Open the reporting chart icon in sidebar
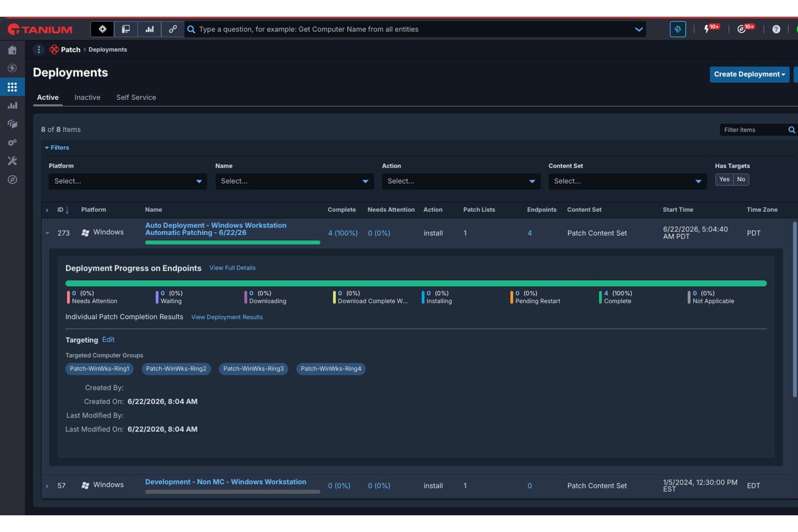The width and height of the screenshot is (798, 532). tap(12, 106)
